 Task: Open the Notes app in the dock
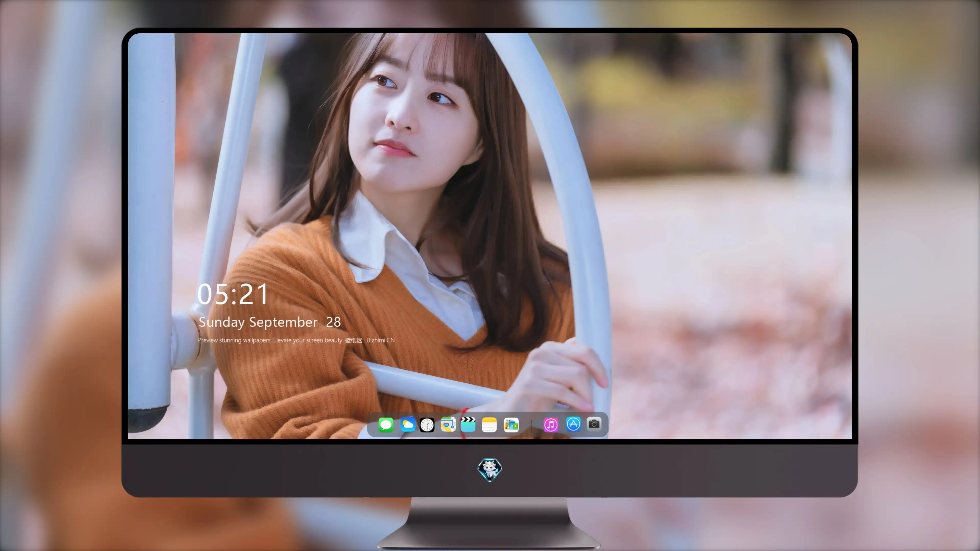[489, 425]
